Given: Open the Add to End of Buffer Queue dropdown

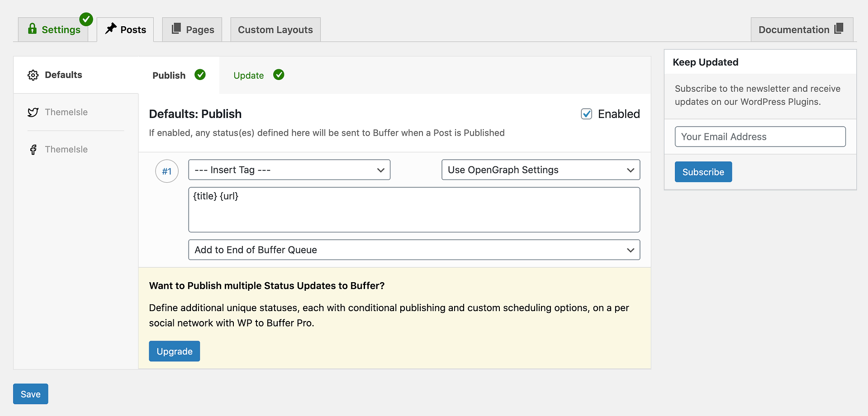Looking at the screenshot, I should tap(413, 249).
